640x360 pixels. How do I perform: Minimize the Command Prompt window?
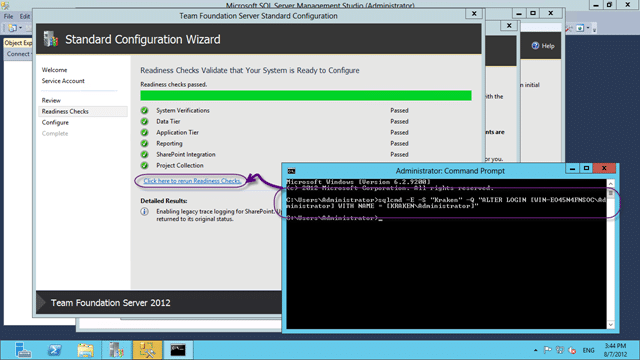point(572,169)
